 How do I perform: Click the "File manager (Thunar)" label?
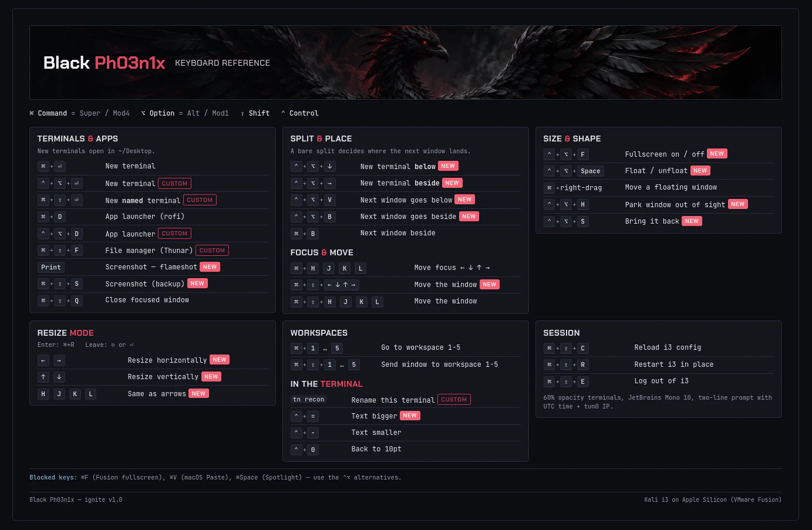(149, 251)
